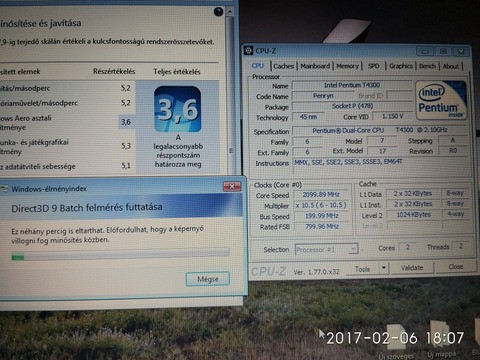The image size is (480, 360).
Task: Click the L1 Inst. 2 x 32 KBytes value
Action: click(413, 204)
